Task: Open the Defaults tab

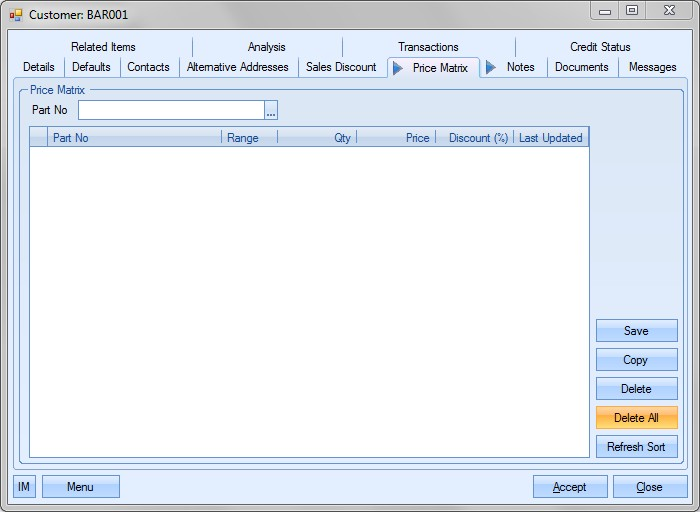Action: point(92,67)
